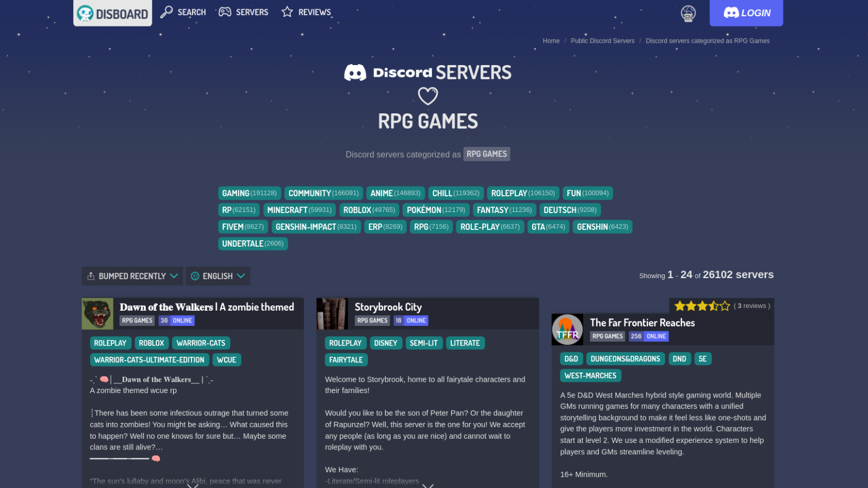Open the Bumped Recently sorting dropdown
868x488 pixels.
[132, 275]
